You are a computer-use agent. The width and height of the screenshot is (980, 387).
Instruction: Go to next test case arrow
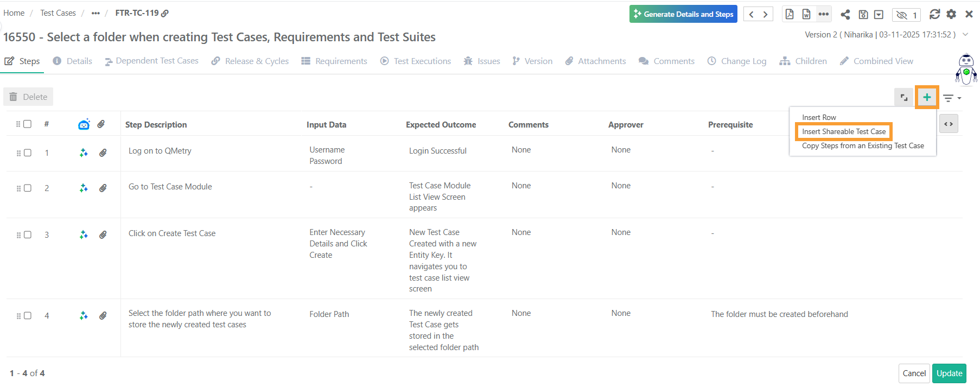pos(765,15)
